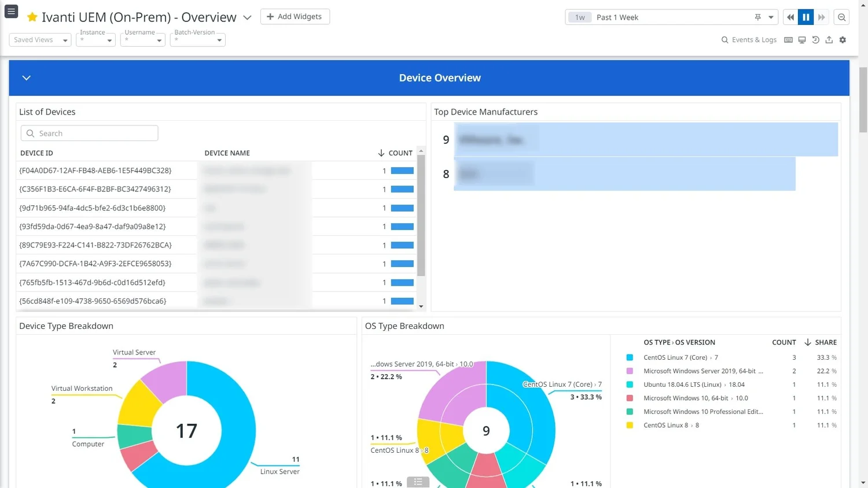Click the device list search field

pos(89,133)
